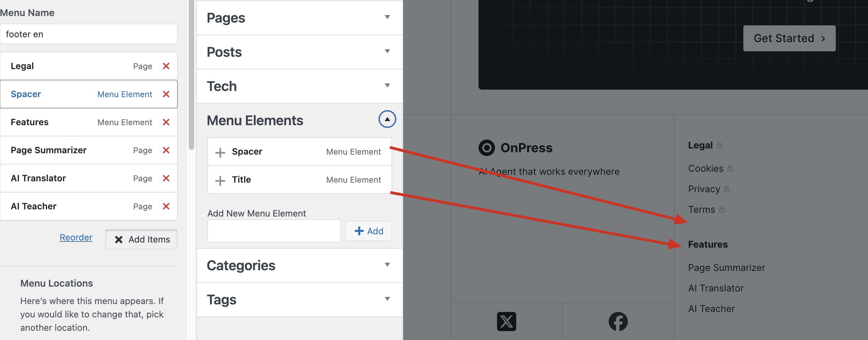Add Title element using plus icon
The width and height of the screenshot is (868, 340).
[220, 180]
